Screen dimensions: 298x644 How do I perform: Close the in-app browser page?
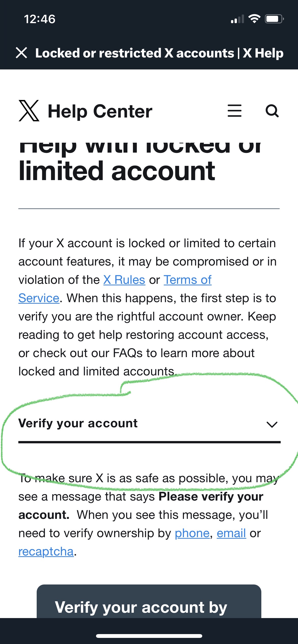(21, 53)
